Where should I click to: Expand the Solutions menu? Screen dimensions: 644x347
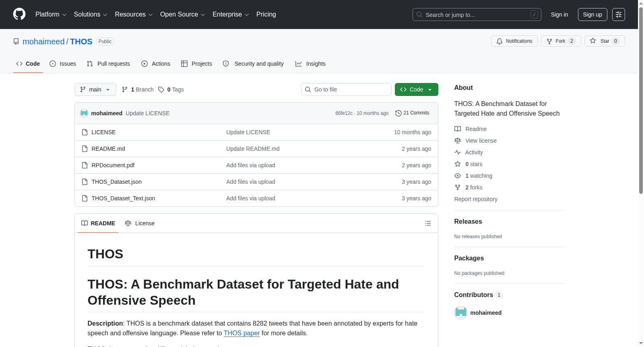(x=91, y=15)
